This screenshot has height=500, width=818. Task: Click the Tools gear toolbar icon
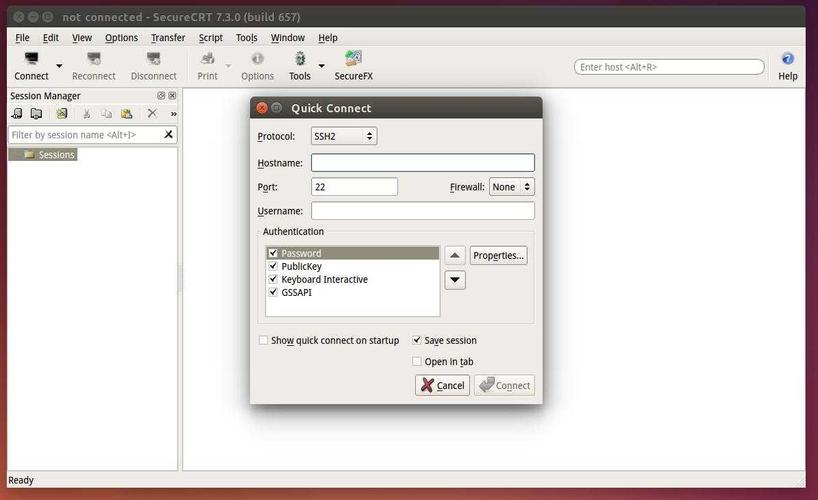[x=300, y=58]
